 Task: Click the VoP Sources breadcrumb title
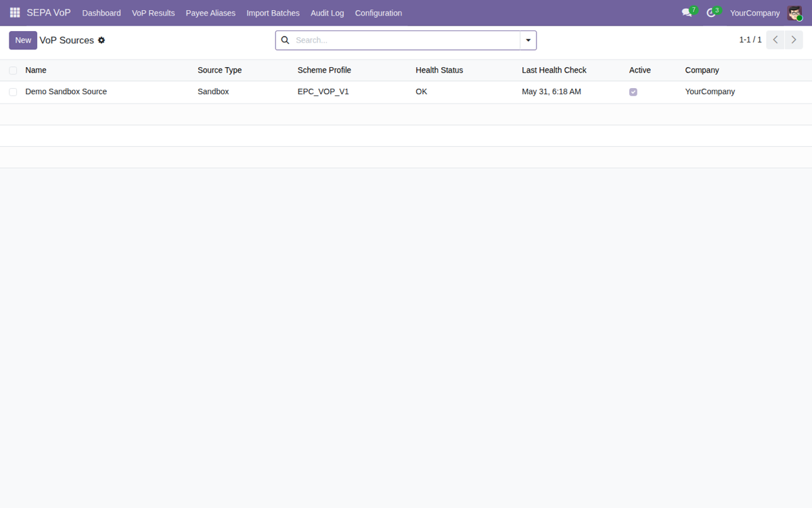click(x=66, y=41)
